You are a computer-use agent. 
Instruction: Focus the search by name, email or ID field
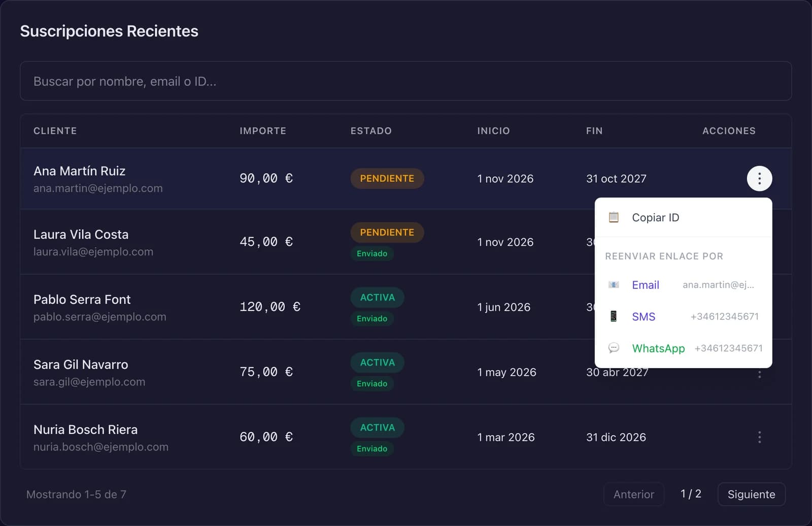(405, 81)
